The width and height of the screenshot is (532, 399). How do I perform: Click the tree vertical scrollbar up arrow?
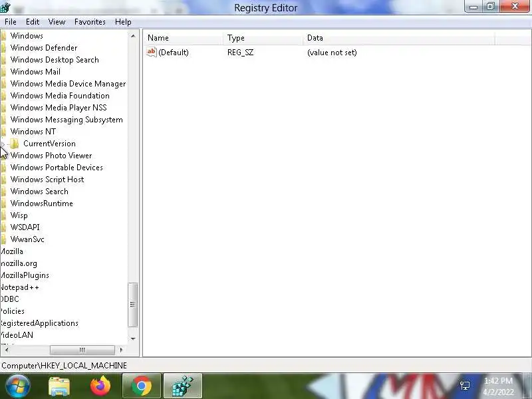pos(133,36)
